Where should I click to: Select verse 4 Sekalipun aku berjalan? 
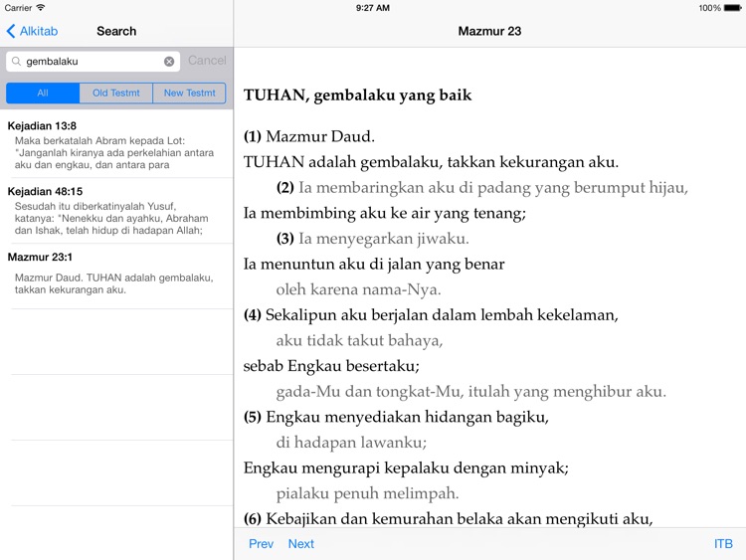click(431, 315)
